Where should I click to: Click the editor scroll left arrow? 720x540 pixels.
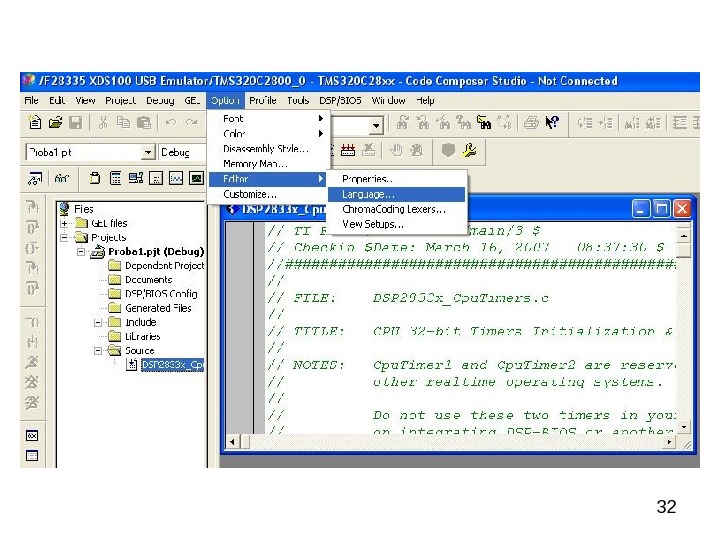(232, 442)
